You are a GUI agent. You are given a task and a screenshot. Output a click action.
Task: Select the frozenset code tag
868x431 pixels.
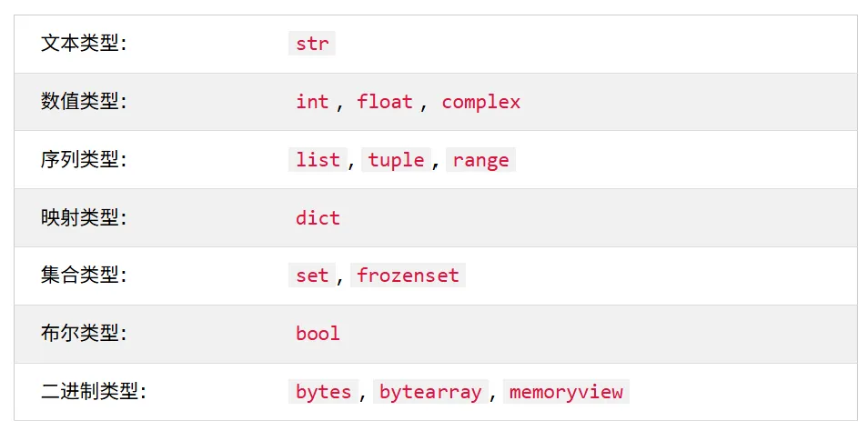408,276
